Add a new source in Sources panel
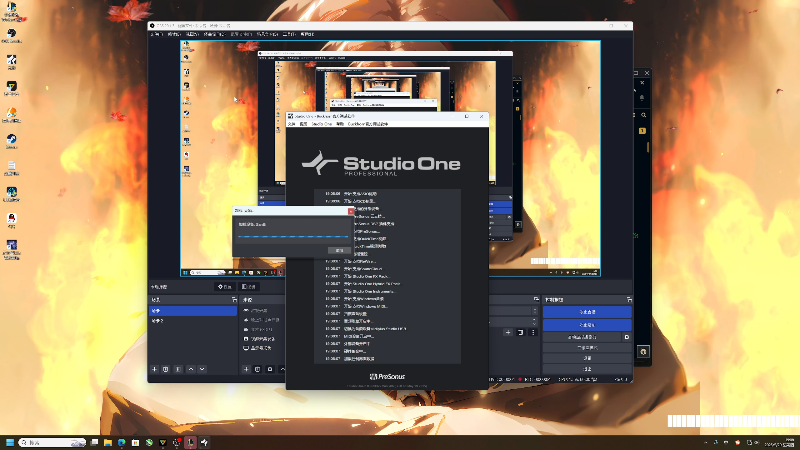 (246, 369)
